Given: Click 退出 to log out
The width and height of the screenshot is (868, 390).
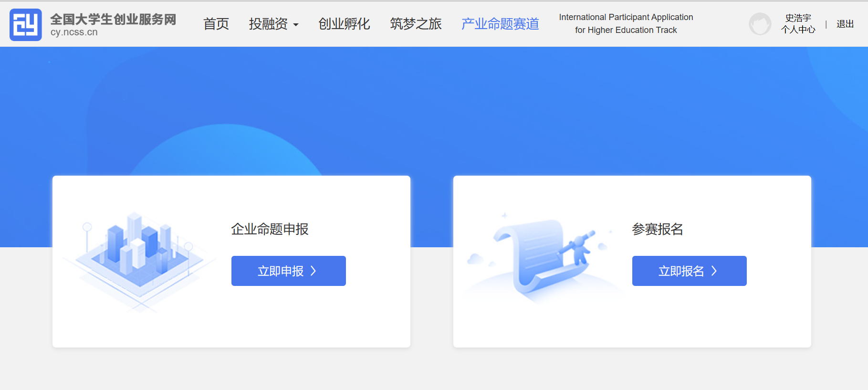Looking at the screenshot, I should point(845,24).
